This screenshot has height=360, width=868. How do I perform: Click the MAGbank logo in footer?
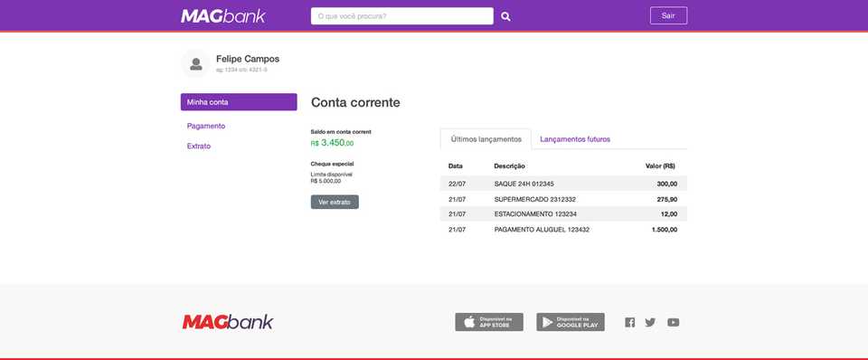[x=228, y=322]
